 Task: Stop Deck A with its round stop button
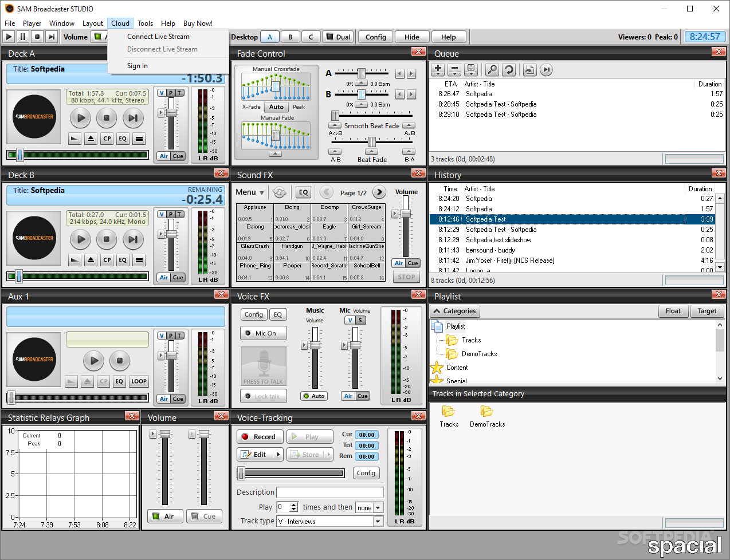point(107,118)
